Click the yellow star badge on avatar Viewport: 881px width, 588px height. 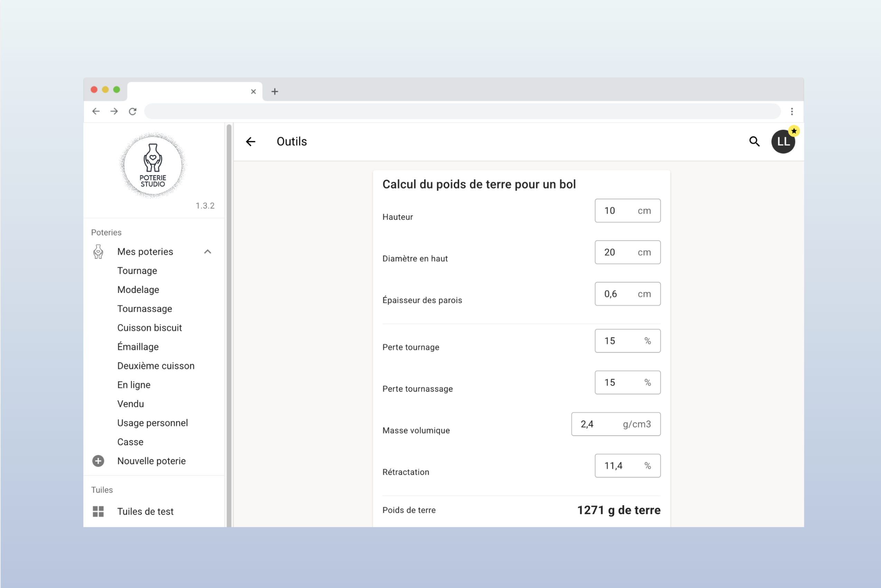click(x=794, y=131)
